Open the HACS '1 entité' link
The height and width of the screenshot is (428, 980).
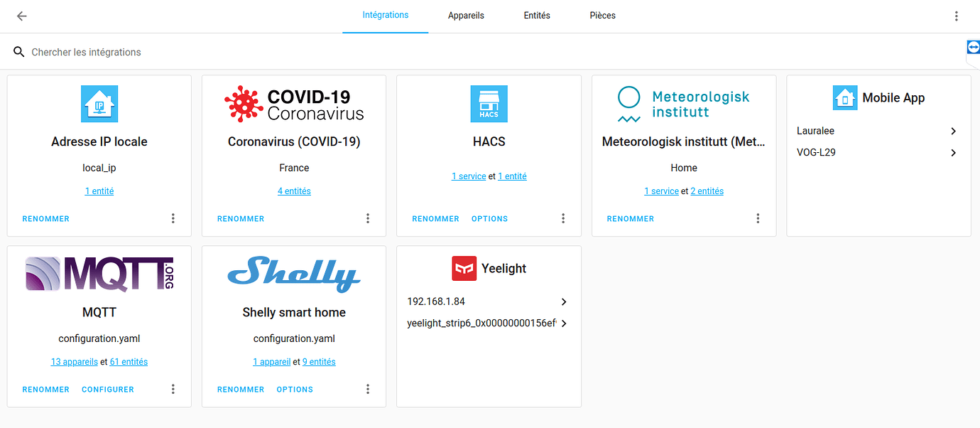pyautogui.click(x=512, y=176)
